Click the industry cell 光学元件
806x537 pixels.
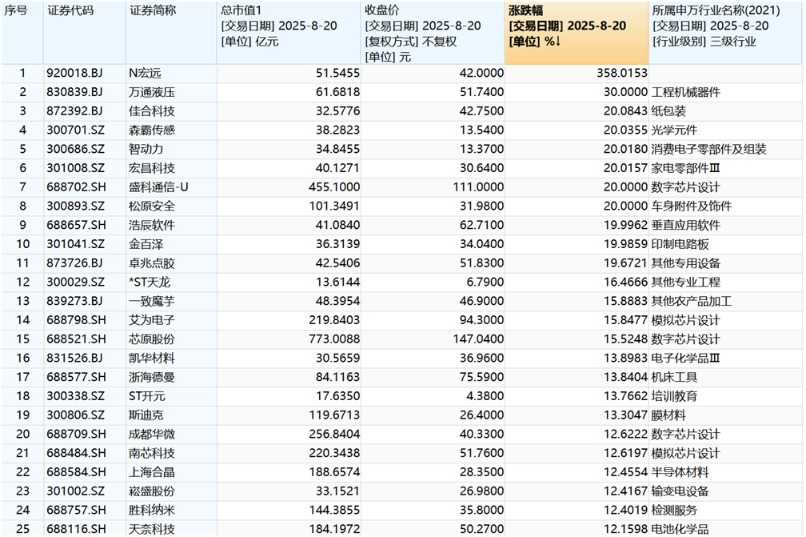[x=674, y=130]
